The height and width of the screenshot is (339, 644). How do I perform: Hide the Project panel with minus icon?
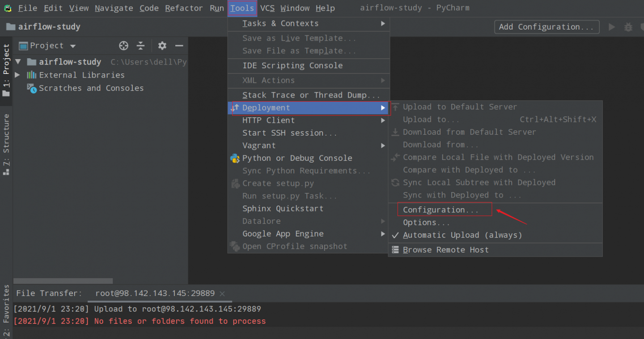[179, 46]
